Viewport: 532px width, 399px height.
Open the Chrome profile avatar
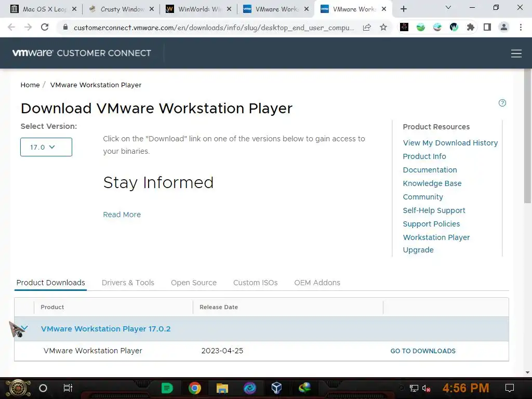coord(504,27)
